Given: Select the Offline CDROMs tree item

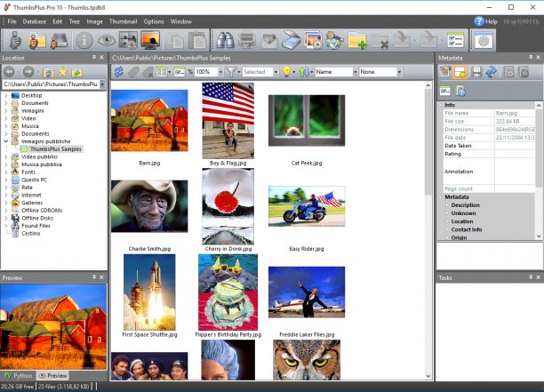Looking at the screenshot, I should (x=42, y=211).
